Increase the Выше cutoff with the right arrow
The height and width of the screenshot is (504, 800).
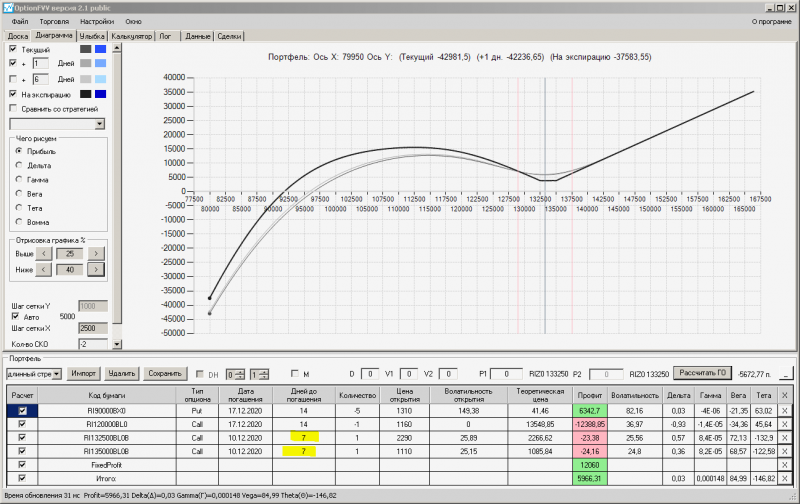[96, 254]
